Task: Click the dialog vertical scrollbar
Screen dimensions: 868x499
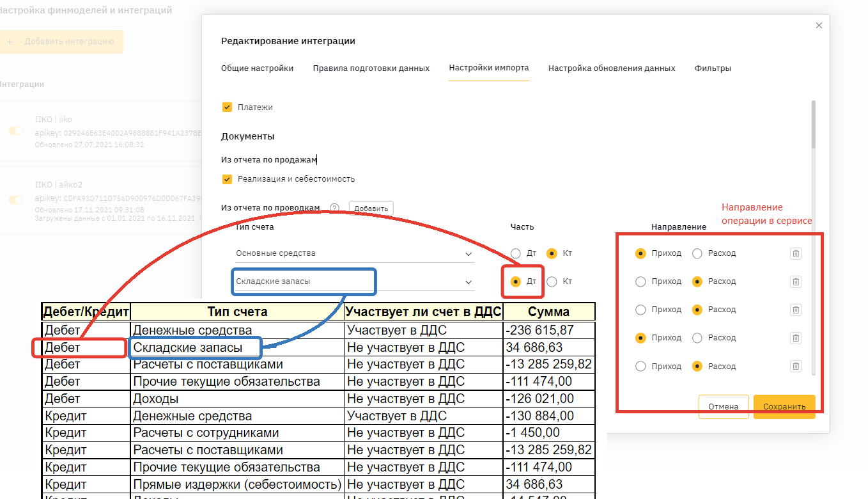Action: [x=814, y=125]
